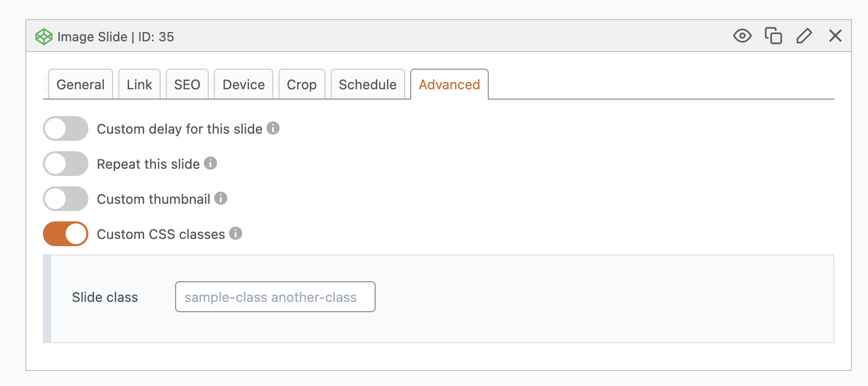Focus the Slide class input field
The height and width of the screenshot is (386, 868).
(x=275, y=297)
